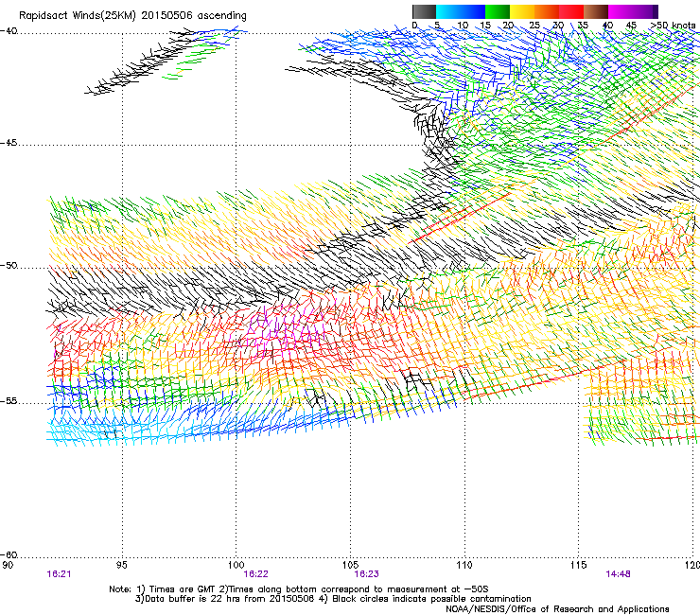Click the cyan 5-10 knots legend segment
This screenshot has width=700, height=615.
pos(448,11)
